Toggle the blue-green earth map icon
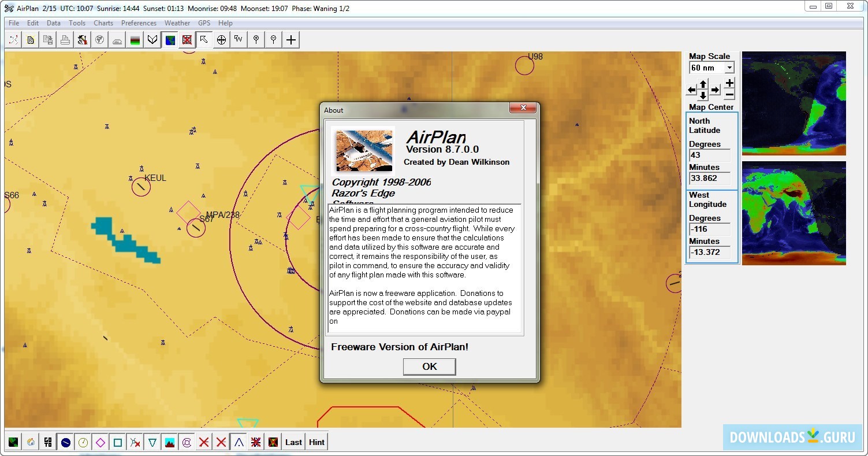Screen dimensions: 868x456 (x=170, y=39)
